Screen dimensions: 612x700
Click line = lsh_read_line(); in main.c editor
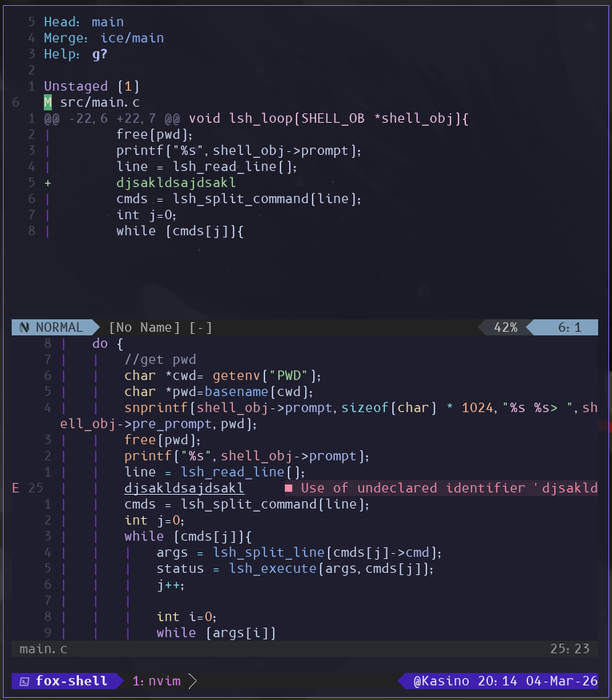click(x=215, y=472)
